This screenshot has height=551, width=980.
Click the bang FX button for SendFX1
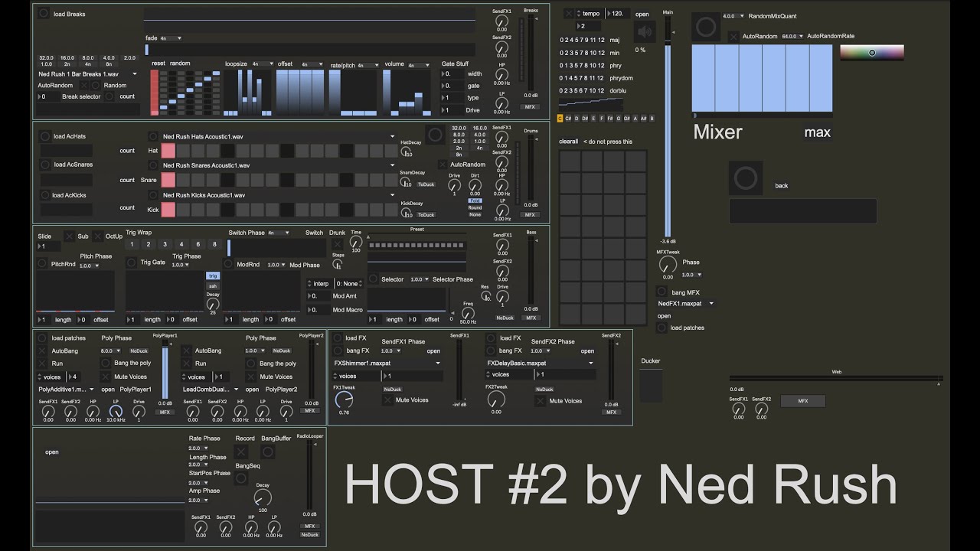pos(338,350)
